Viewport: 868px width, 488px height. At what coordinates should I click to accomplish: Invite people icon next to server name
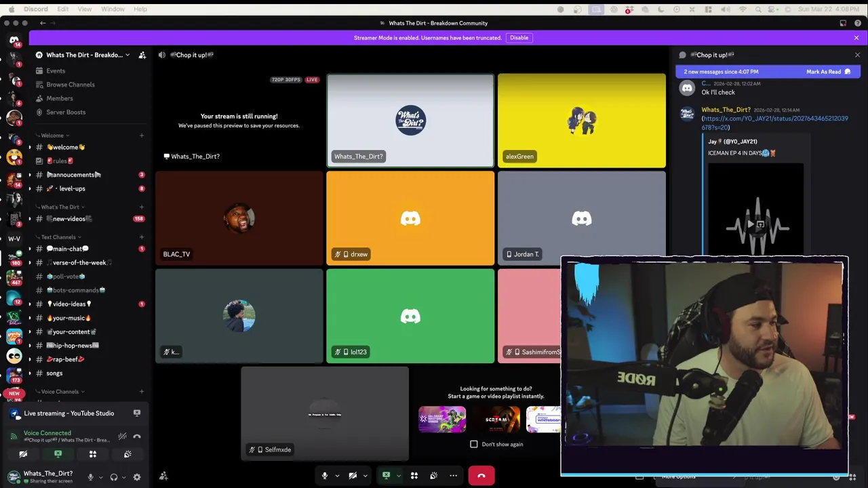pos(142,55)
